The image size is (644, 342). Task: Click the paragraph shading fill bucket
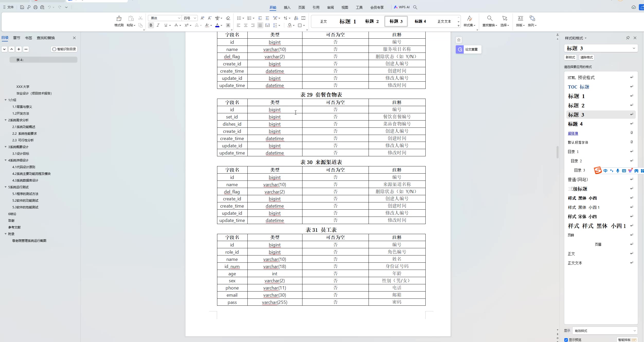click(290, 25)
